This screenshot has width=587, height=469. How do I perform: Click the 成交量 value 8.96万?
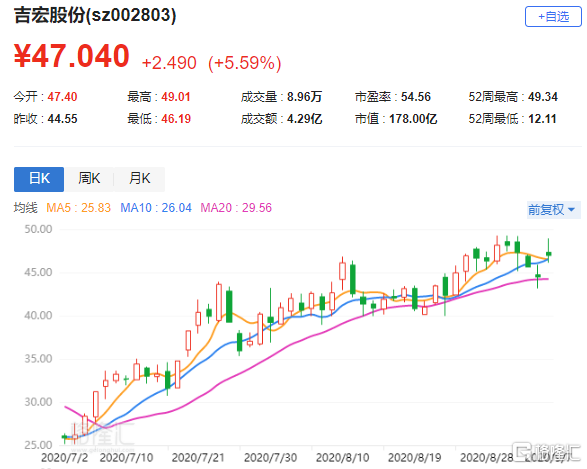304,97
